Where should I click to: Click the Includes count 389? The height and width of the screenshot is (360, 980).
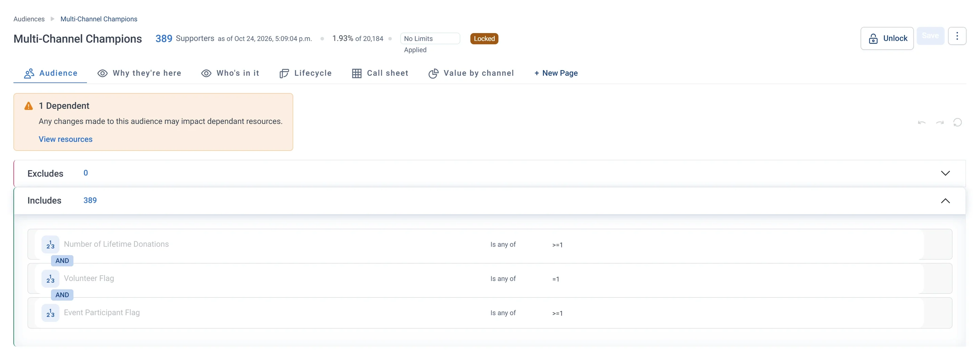click(x=90, y=200)
